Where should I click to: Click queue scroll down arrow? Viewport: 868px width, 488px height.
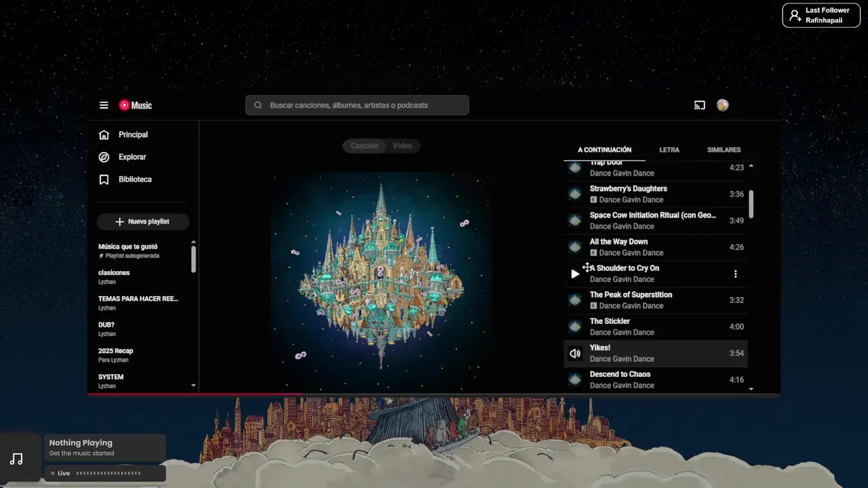751,389
